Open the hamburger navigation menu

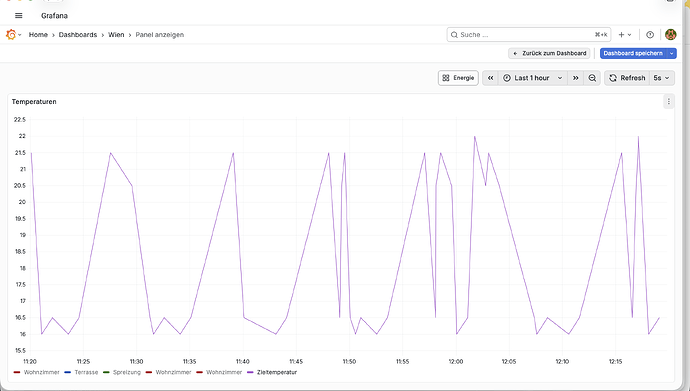(18, 16)
